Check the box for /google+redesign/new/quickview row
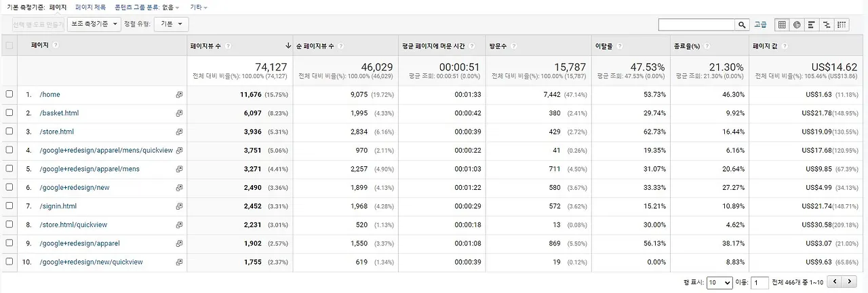Image resolution: width=868 pixels, height=293 pixels. pyautogui.click(x=9, y=261)
